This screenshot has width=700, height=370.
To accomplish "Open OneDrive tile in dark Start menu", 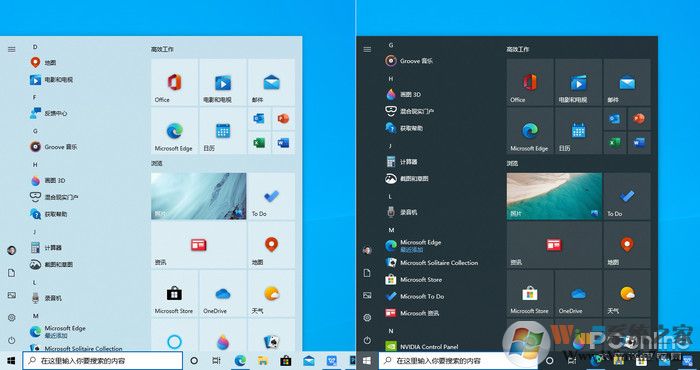I will pyautogui.click(x=578, y=293).
